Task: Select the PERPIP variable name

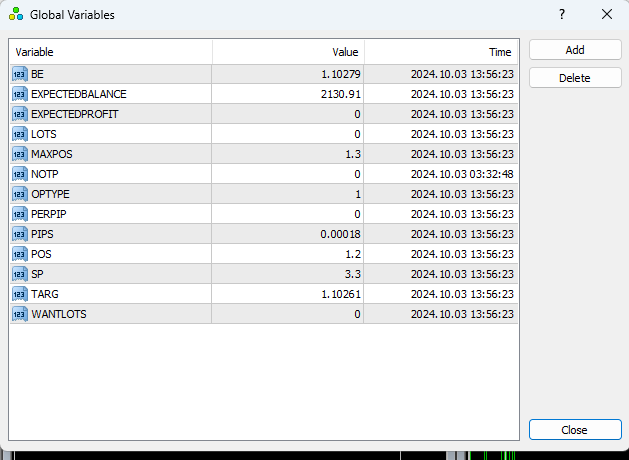Action: tap(49, 214)
